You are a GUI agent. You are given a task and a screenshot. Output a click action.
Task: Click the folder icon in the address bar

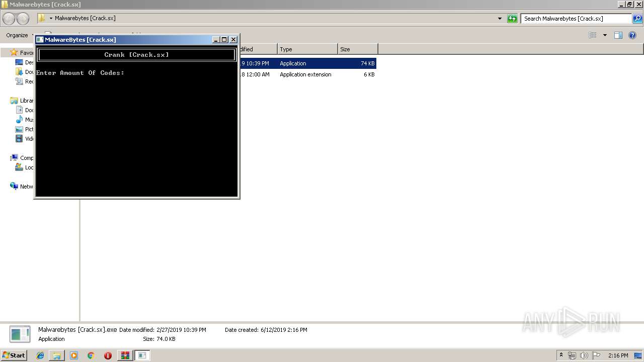42,18
